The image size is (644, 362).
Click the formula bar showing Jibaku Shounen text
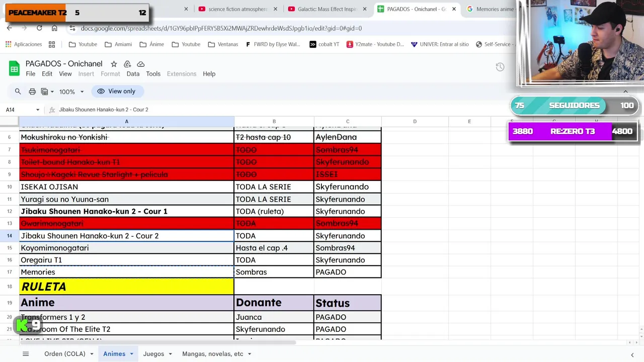[x=104, y=110]
